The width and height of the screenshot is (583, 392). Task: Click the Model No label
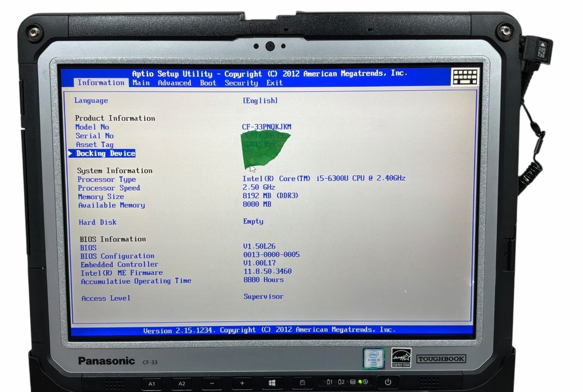92,127
